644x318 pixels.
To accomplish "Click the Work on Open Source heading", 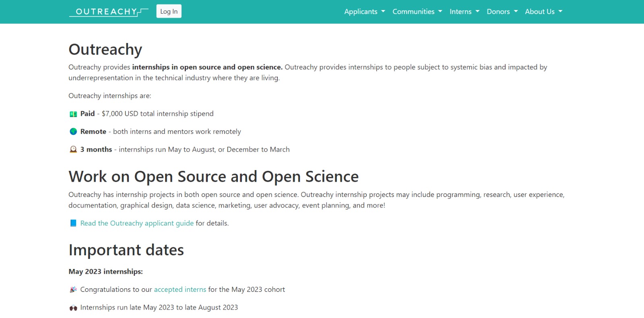I will coord(213,177).
